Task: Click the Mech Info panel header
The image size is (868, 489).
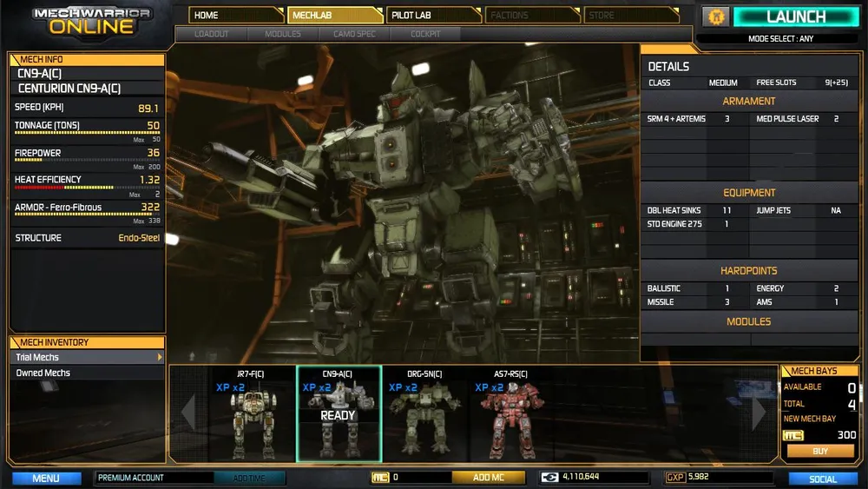Action: click(x=87, y=59)
